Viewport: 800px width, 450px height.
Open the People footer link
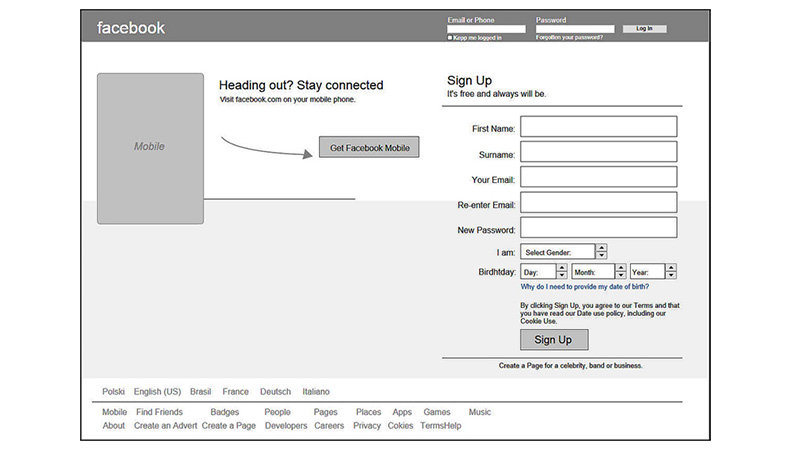click(278, 412)
